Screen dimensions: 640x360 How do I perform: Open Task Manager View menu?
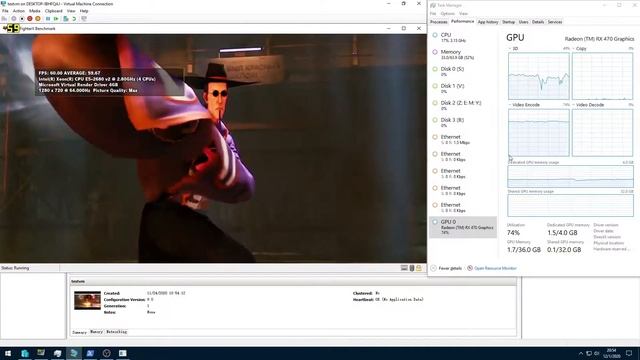pos(463,13)
